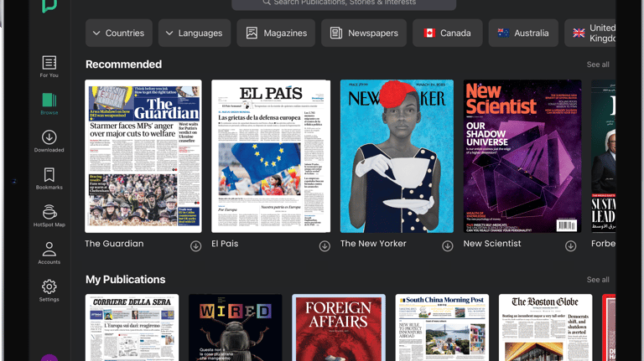Click 'The New Yorker' title text
Viewport: 644px width, 361px height.
[x=373, y=244]
